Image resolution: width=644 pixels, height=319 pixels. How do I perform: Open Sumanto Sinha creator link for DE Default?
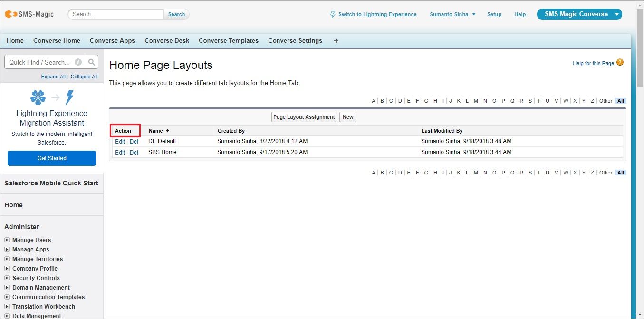[x=237, y=141]
